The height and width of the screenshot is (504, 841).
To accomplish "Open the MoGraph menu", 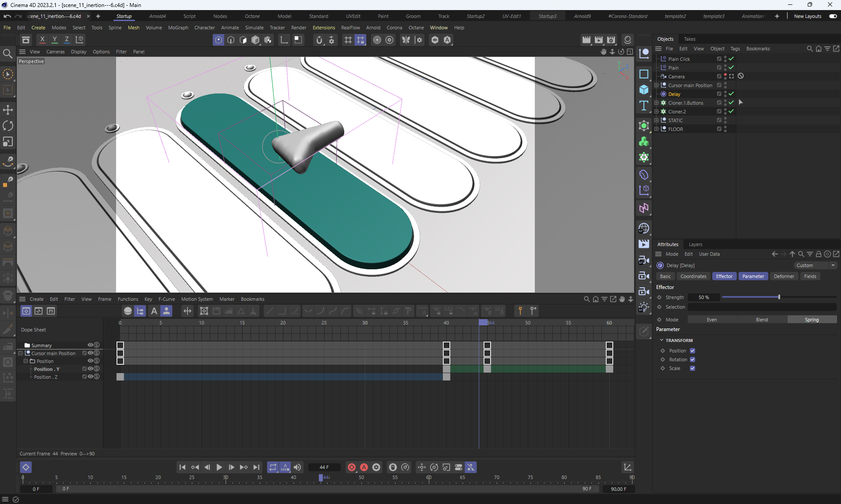I will coord(178,28).
